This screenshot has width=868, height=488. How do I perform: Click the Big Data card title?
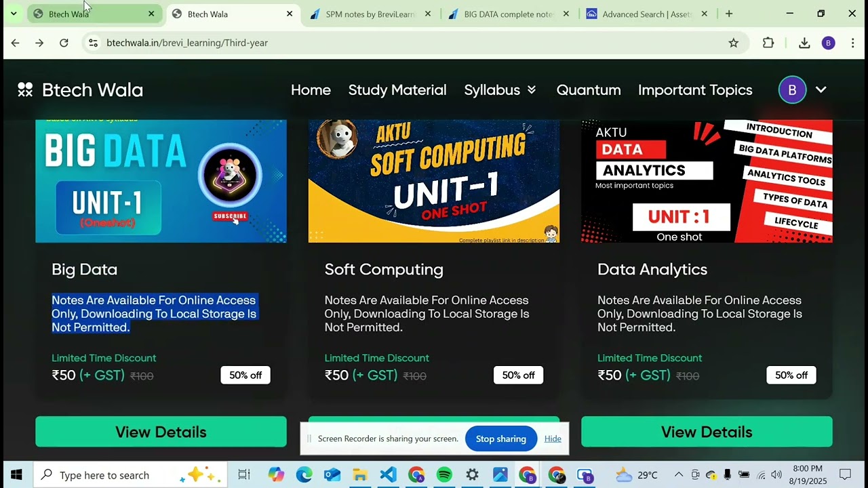pos(85,269)
